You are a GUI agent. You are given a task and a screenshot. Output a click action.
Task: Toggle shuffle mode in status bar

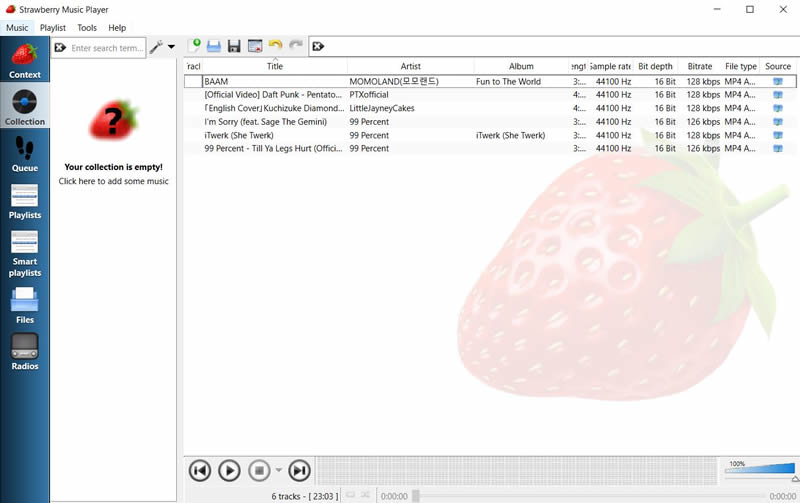click(x=365, y=495)
